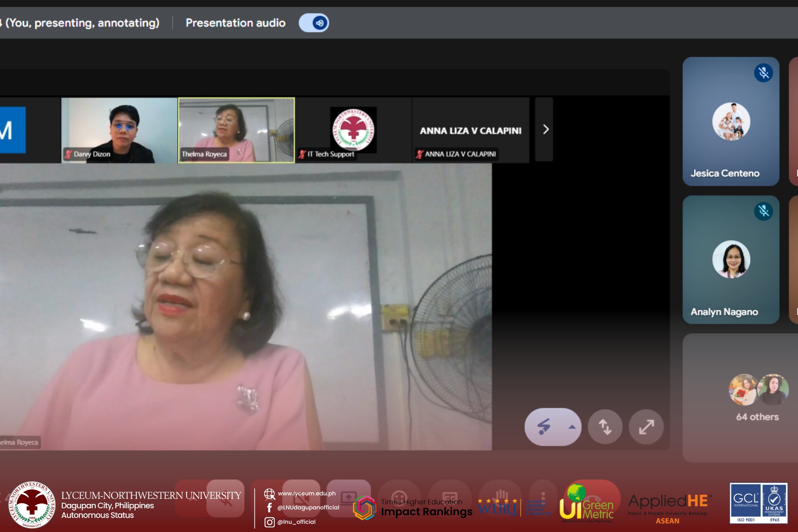The height and width of the screenshot is (532, 798).
Task: Click the swap up-down arrows button
Action: pyautogui.click(x=605, y=427)
